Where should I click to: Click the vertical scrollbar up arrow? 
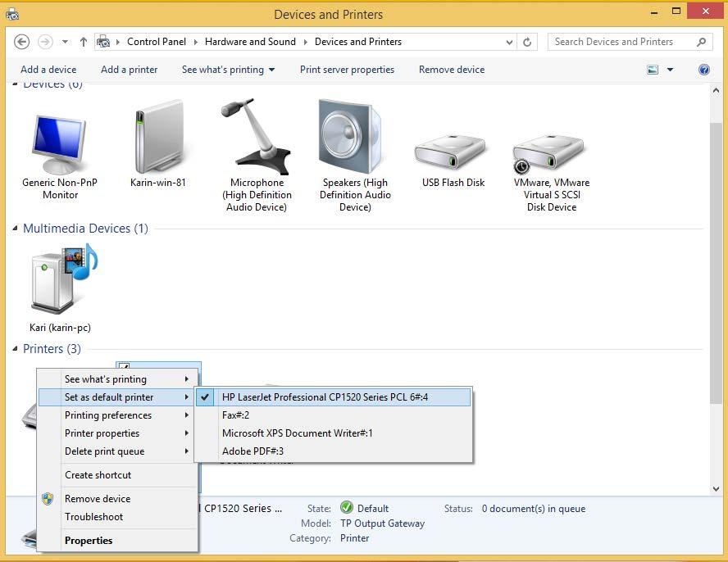716,91
